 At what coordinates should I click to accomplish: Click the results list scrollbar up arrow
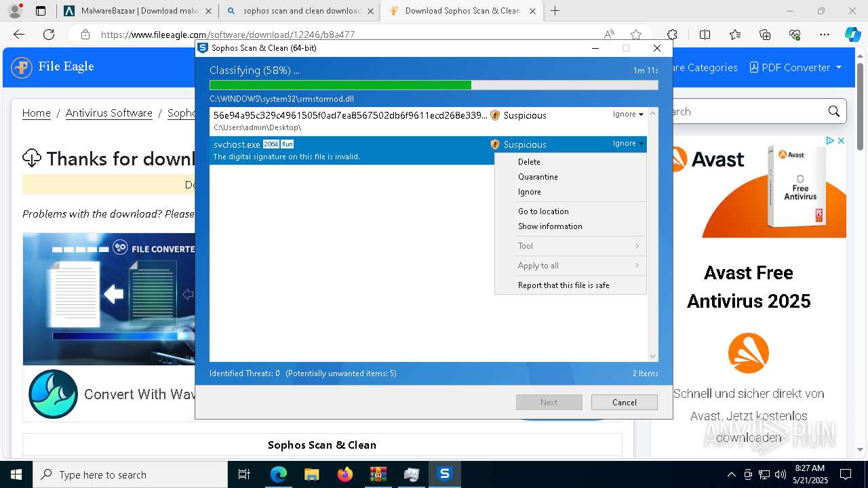pyautogui.click(x=652, y=113)
